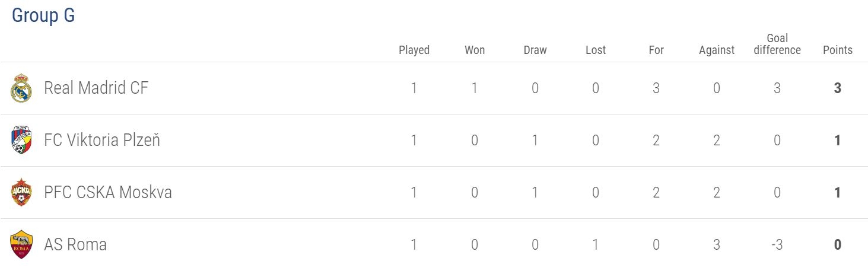Click the Points column header
The width and height of the screenshot is (868, 277).
[838, 50]
